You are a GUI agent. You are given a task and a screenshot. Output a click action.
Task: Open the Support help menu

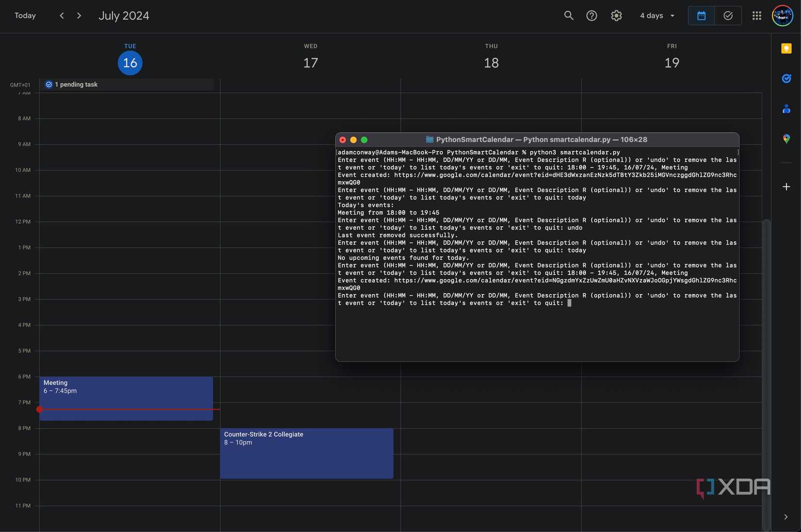592,16
